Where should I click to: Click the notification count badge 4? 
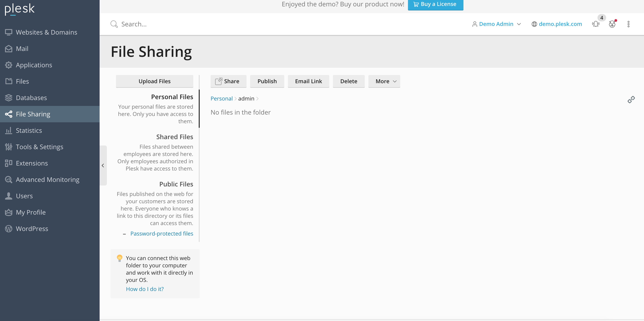point(601,18)
